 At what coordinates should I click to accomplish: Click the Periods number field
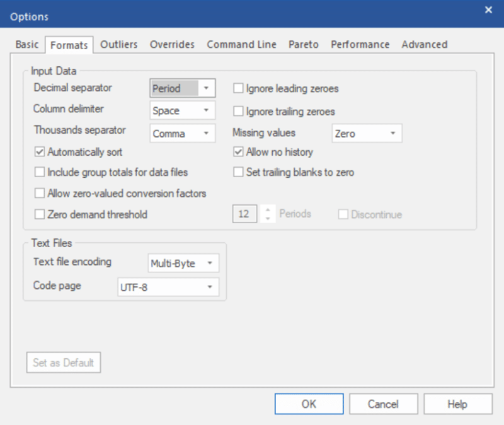pyautogui.click(x=245, y=214)
